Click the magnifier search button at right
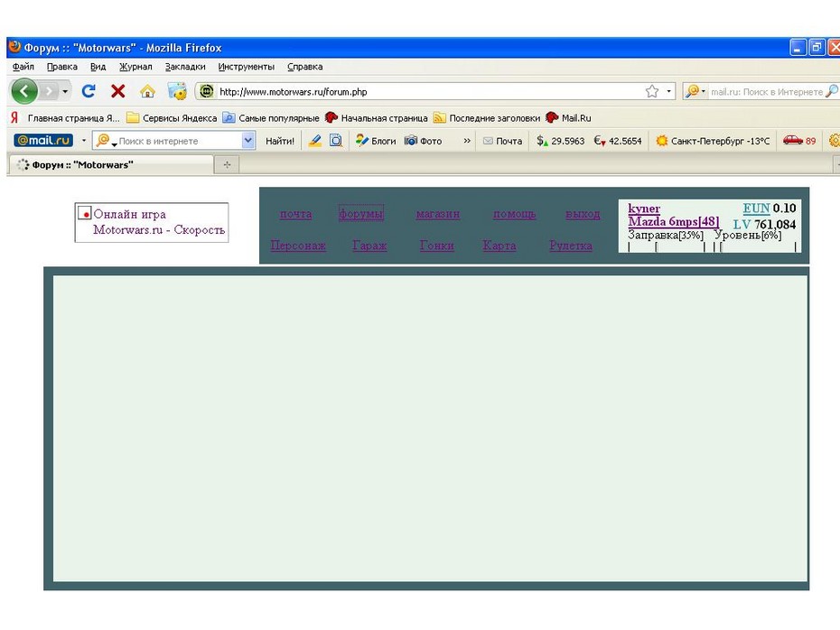 tap(832, 91)
